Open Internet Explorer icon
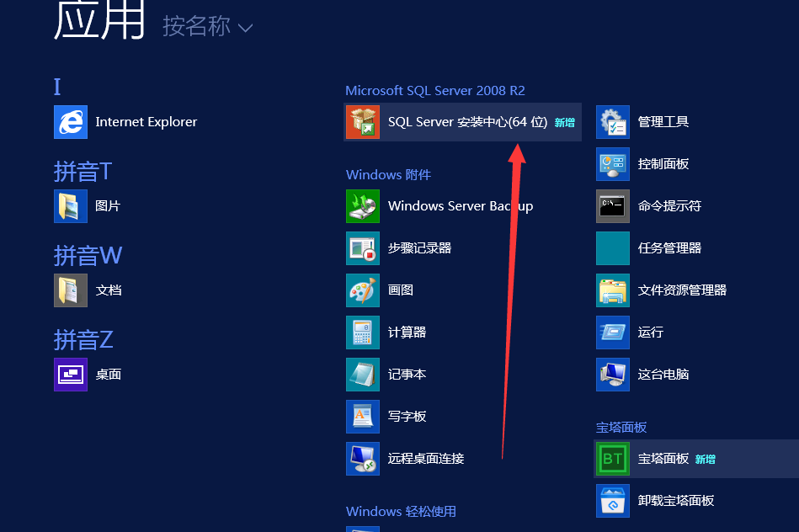The width and height of the screenshot is (799, 532). 71,122
